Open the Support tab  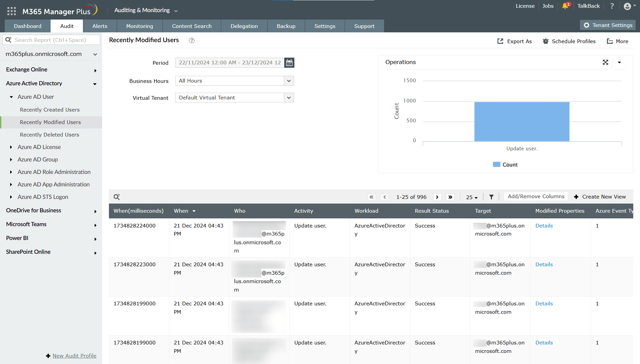(x=364, y=26)
